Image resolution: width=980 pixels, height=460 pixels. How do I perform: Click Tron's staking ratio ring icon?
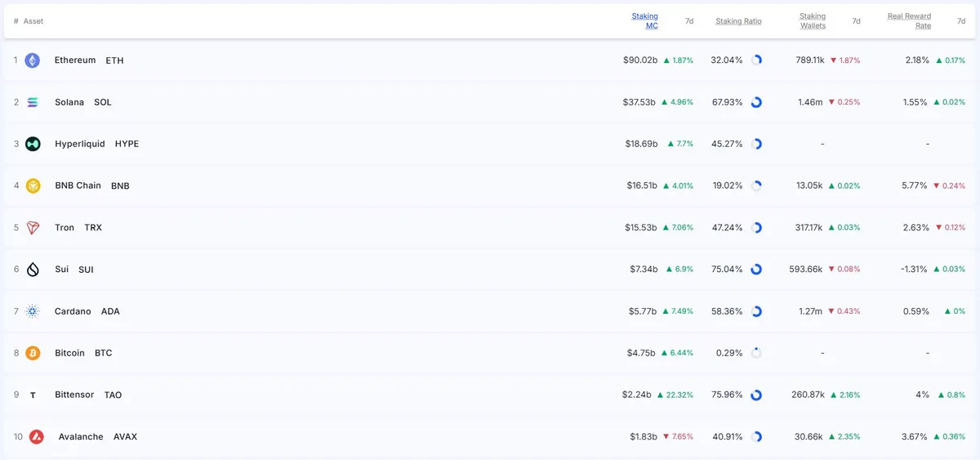[x=756, y=228]
